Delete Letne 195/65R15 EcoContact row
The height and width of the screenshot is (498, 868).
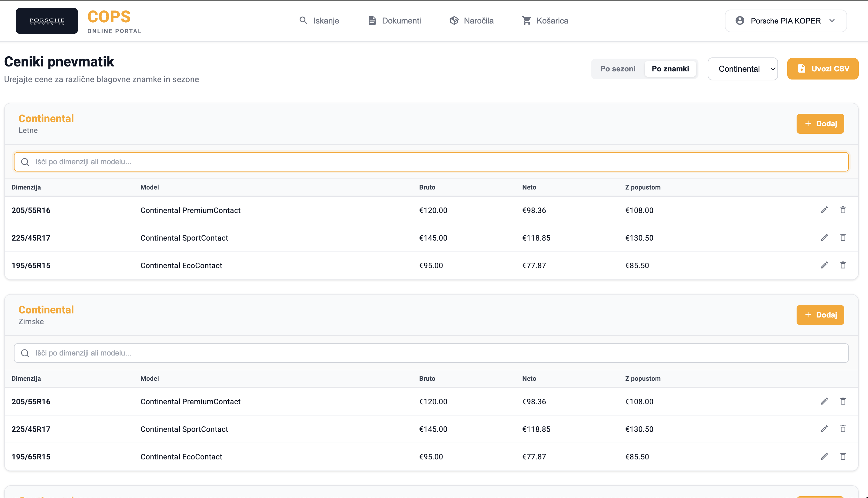point(843,265)
